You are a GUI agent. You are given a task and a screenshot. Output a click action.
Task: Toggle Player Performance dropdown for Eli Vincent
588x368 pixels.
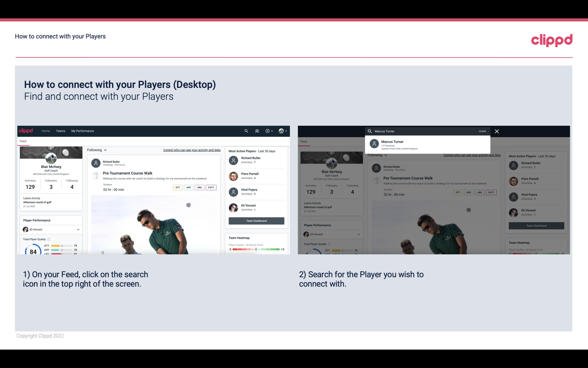(x=78, y=229)
